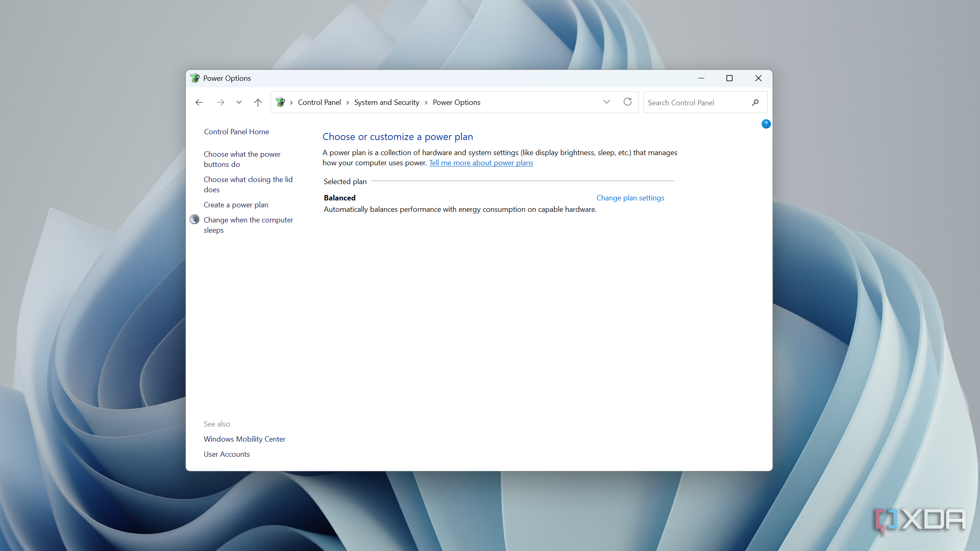Click the forward navigation arrow
The height and width of the screenshot is (551, 980).
click(x=220, y=102)
